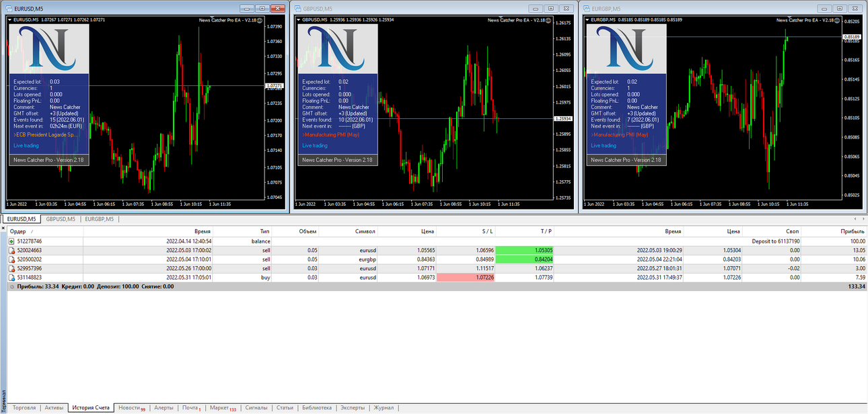Click the chart tabs scroll left arrow

(x=855, y=219)
